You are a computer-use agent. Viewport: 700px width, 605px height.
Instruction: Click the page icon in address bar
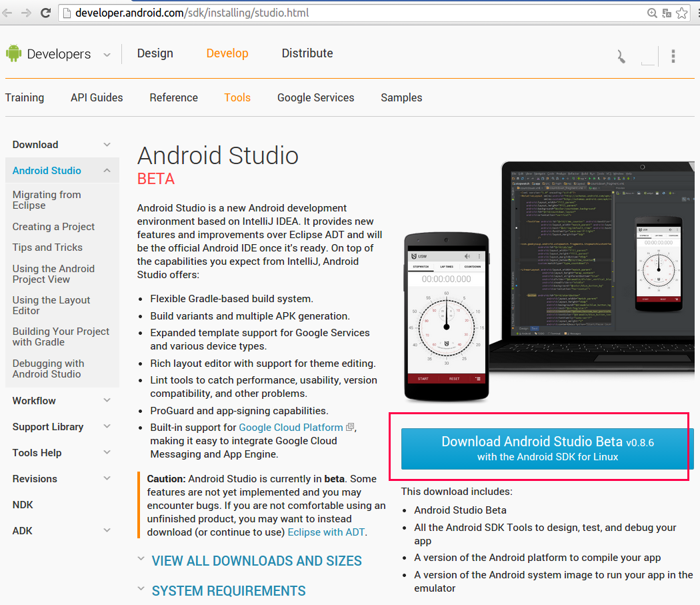click(x=67, y=13)
